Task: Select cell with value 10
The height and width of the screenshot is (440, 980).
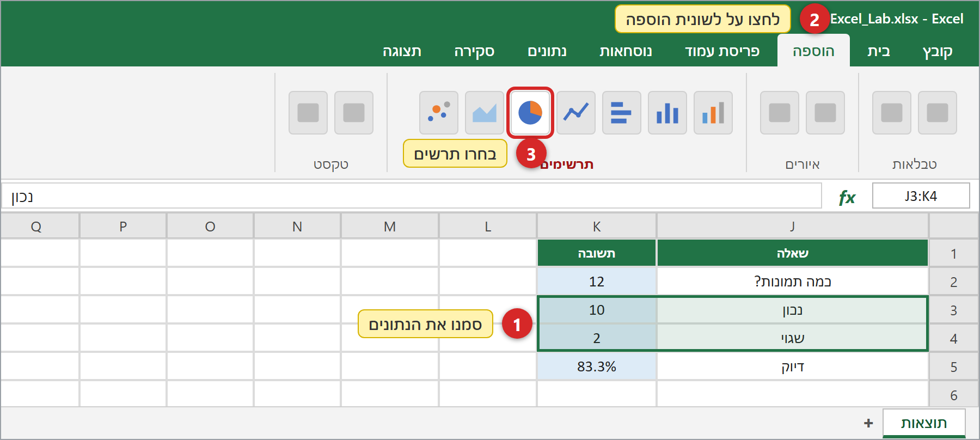Action: pyautogui.click(x=597, y=310)
